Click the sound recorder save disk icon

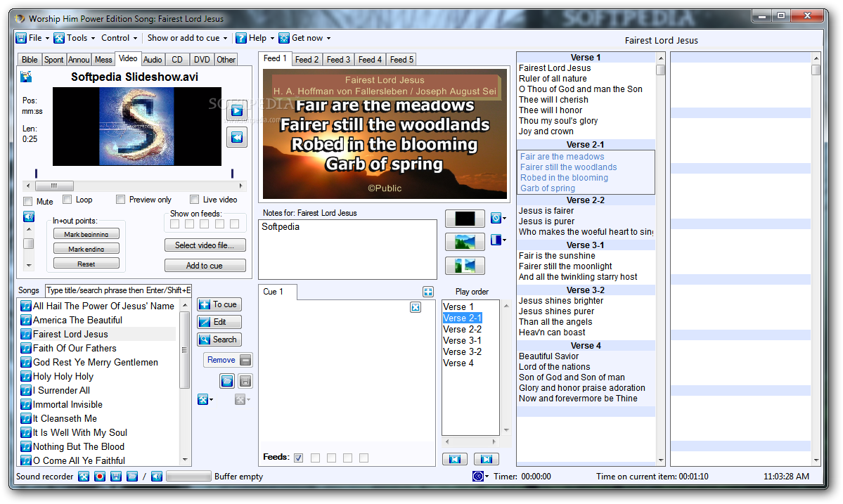(x=115, y=477)
